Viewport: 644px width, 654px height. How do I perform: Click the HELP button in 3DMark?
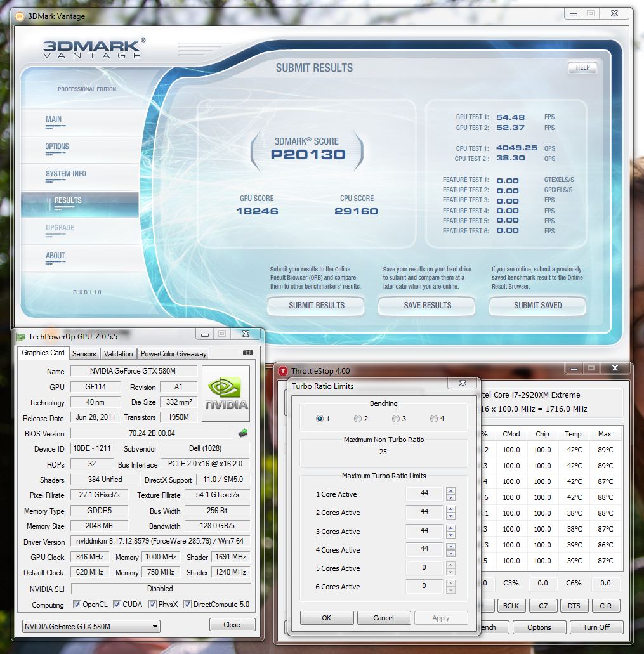[582, 68]
